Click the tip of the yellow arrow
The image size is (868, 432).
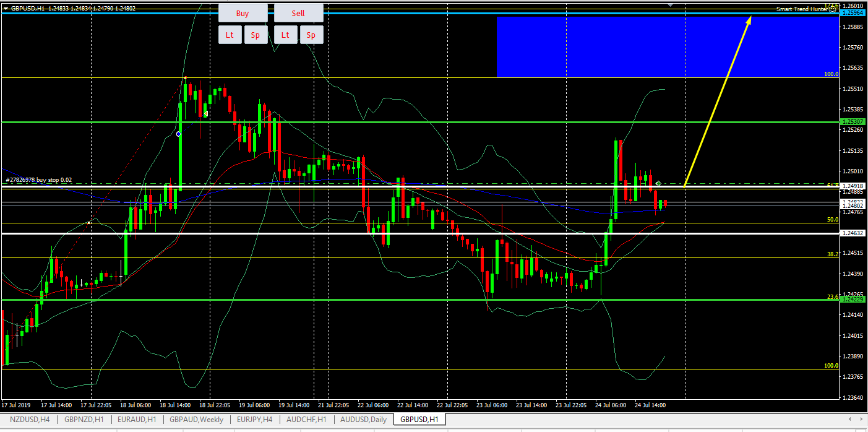coord(750,18)
